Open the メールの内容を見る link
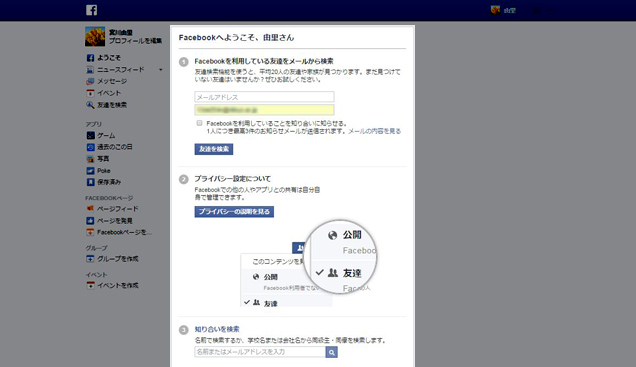The width and height of the screenshot is (636, 367). (x=374, y=131)
